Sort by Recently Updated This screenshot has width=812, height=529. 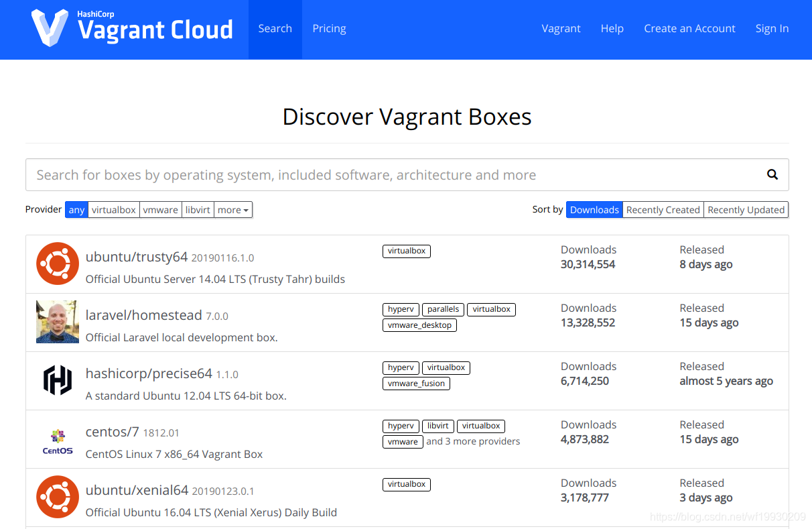746,210
